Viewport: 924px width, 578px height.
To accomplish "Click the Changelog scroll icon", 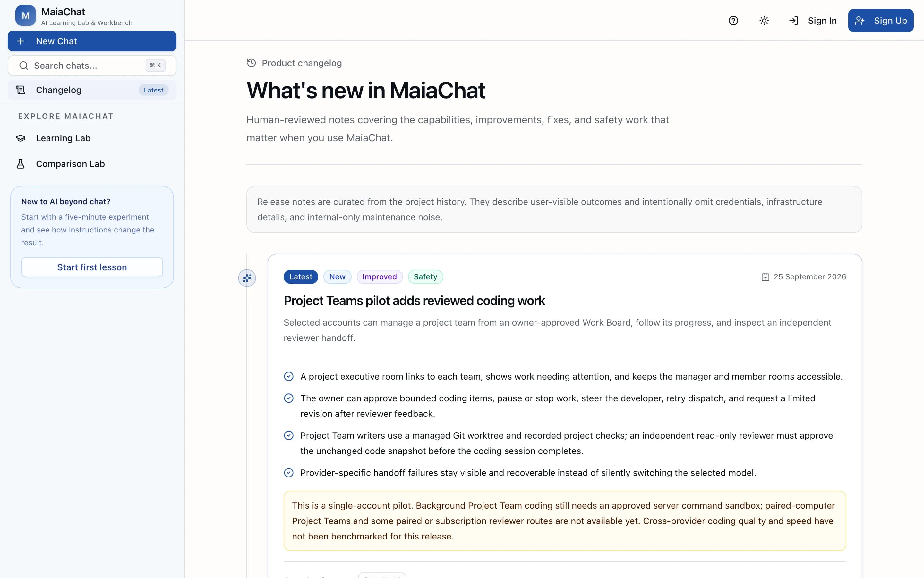I will pyautogui.click(x=21, y=90).
